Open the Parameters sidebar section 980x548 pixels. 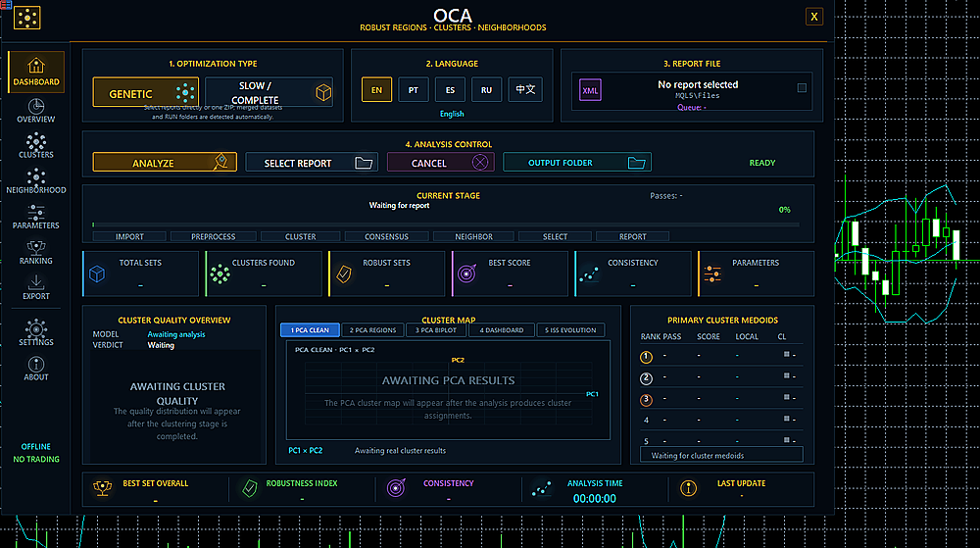pos(36,217)
